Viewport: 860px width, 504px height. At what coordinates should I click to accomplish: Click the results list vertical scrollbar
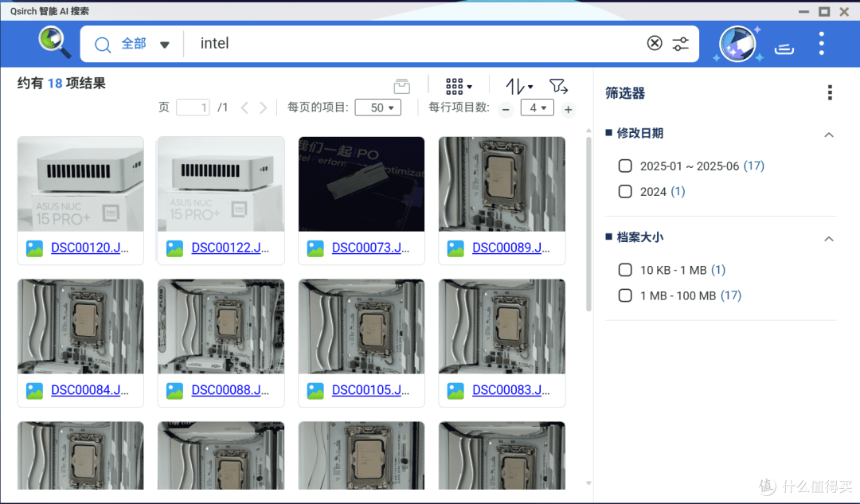588,224
